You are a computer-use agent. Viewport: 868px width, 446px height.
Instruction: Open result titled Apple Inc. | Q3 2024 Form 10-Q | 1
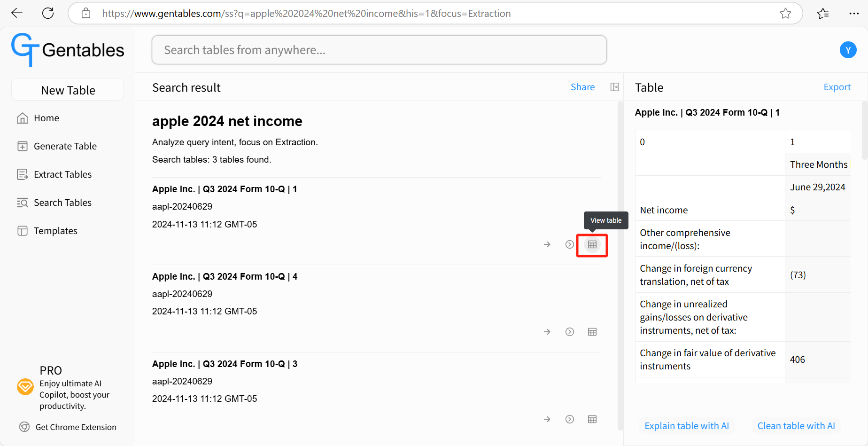point(225,189)
